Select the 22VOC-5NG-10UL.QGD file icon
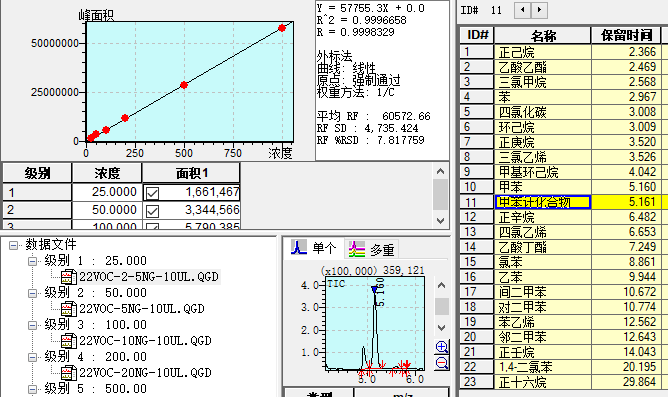 click(x=69, y=309)
